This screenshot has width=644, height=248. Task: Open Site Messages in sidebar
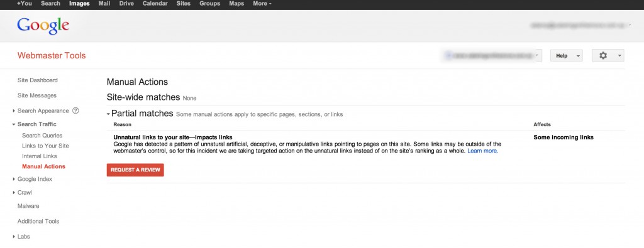point(37,95)
